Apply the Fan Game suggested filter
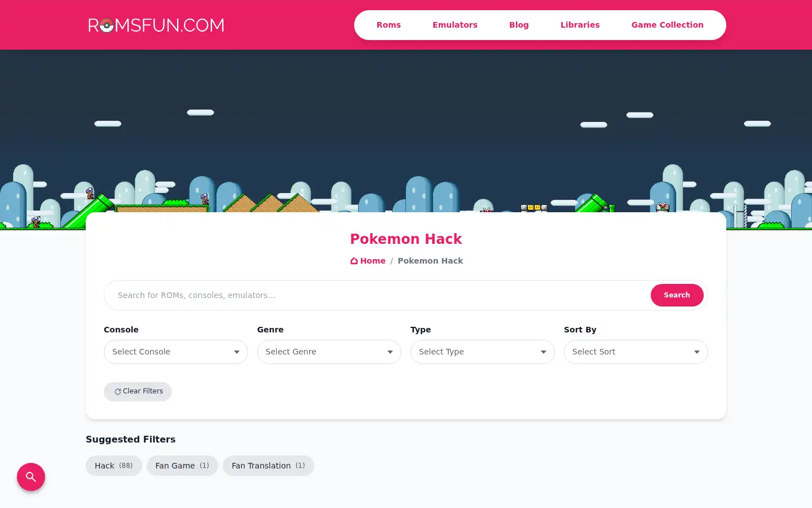Screen dimensions: 812x508 [x=182, y=466]
